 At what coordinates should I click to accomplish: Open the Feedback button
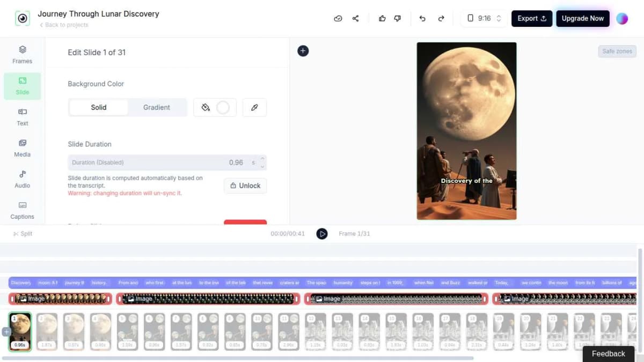click(608, 354)
